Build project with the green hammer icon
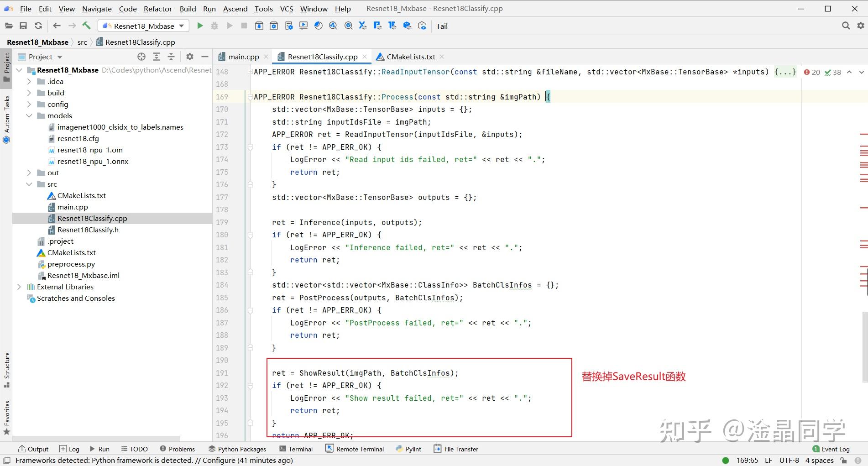The height and width of the screenshot is (466, 868). (x=86, y=26)
